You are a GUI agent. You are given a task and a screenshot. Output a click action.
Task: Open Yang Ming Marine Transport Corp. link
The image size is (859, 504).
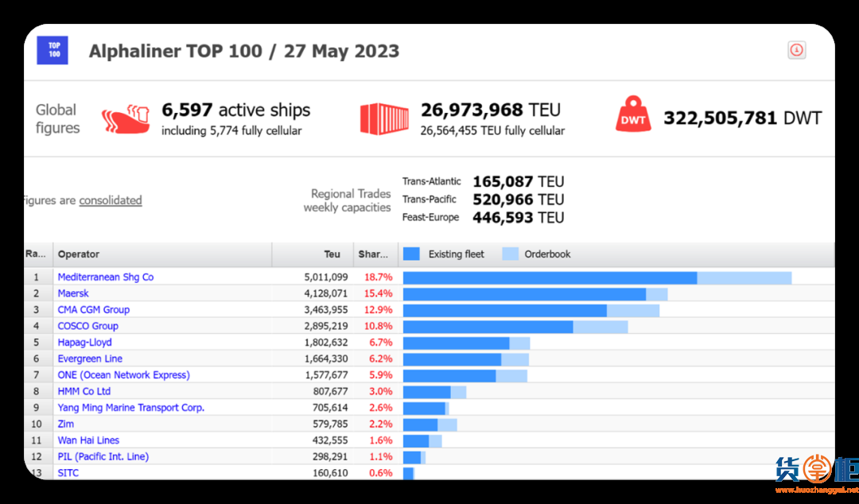click(130, 408)
